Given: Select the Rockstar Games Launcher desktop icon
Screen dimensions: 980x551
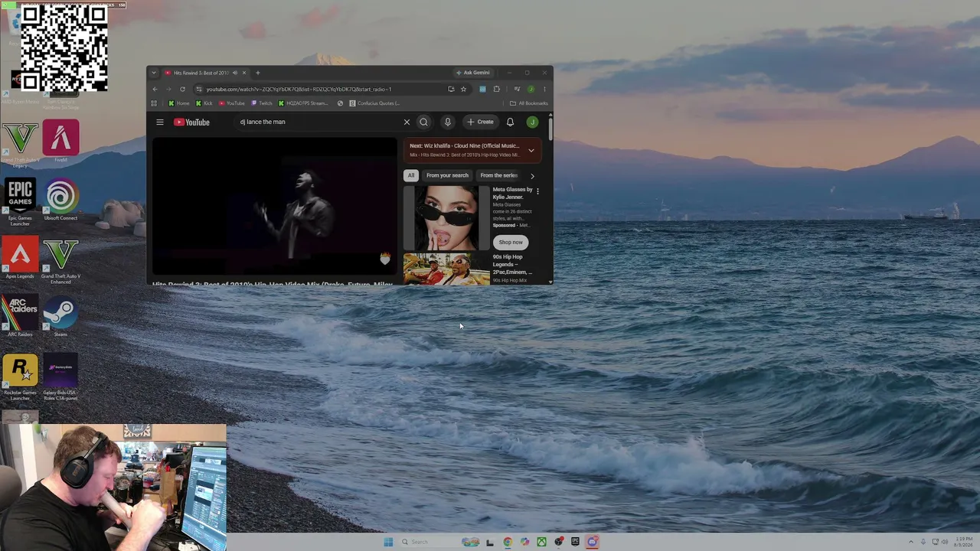Looking at the screenshot, I should click(20, 377).
